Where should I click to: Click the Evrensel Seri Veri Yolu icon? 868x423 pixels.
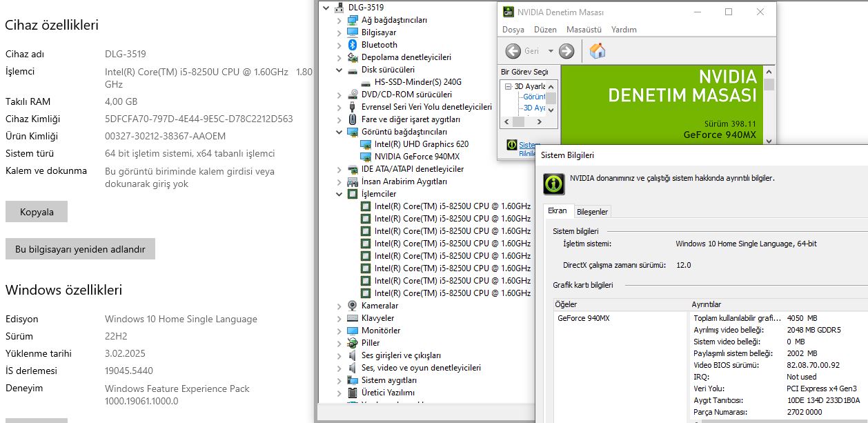click(353, 107)
